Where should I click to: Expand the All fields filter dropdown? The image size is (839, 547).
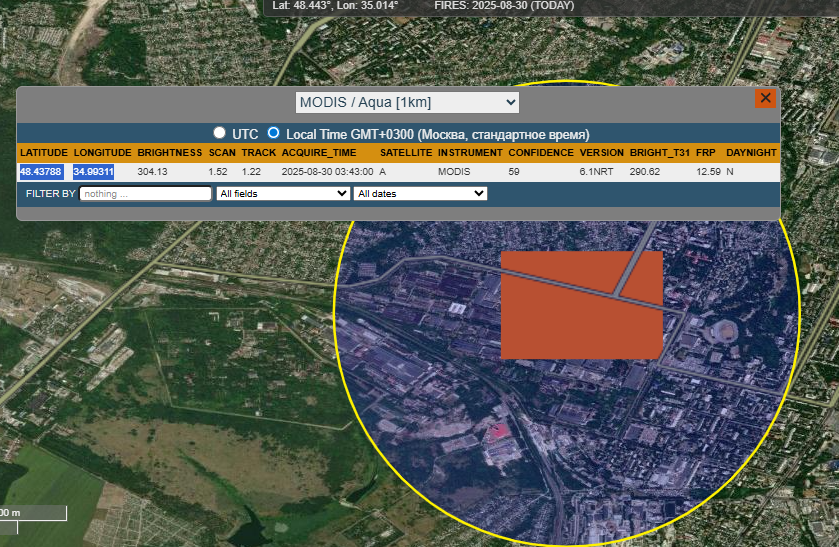(x=283, y=193)
